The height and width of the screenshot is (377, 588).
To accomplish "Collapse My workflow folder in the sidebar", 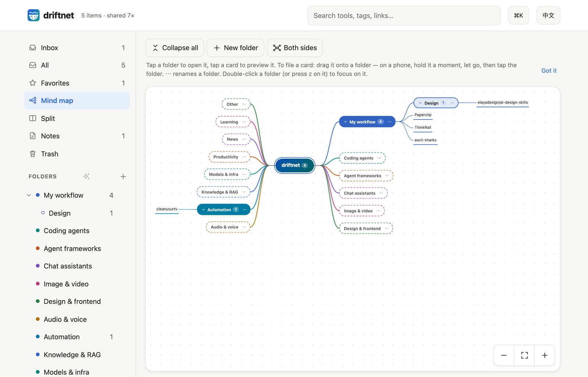I will point(29,195).
